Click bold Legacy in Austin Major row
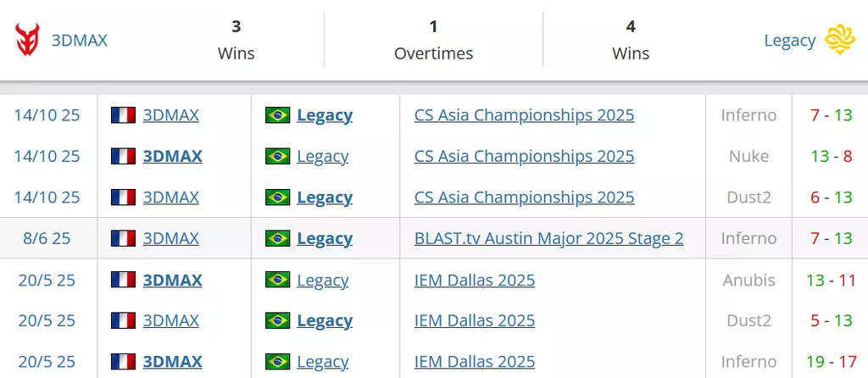The height and width of the screenshot is (378, 868). tap(324, 238)
